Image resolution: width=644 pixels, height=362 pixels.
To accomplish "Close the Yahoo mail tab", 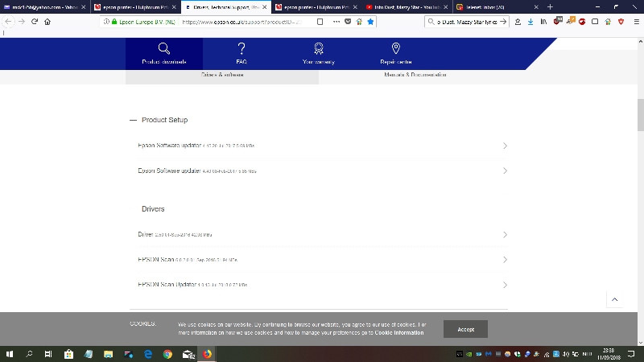I will point(84,7).
